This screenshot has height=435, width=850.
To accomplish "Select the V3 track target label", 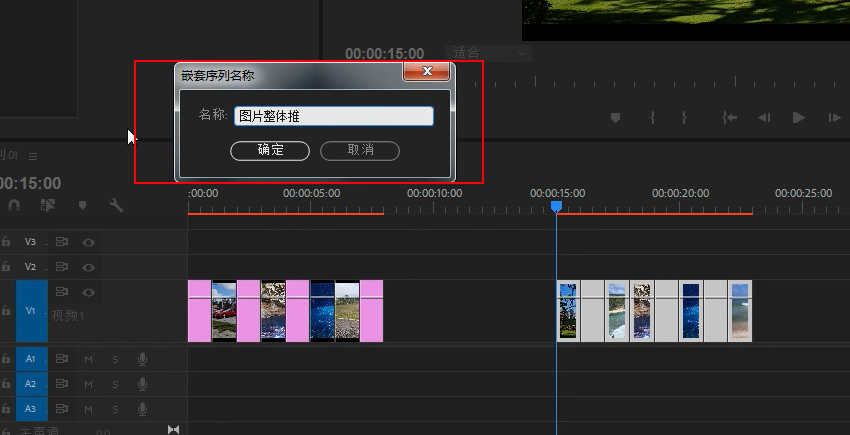I will click(x=30, y=242).
